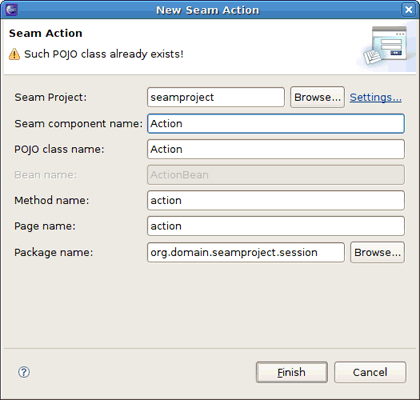Click the 'Seam Action' heading
The image size is (420, 400).
45,33
